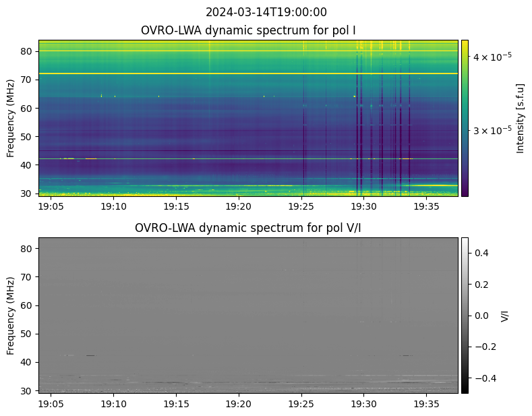Click the 80 MHz tick label on the pol I axis
Image resolution: width=532 pixels, height=416 pixels.
tap(26, 51)
